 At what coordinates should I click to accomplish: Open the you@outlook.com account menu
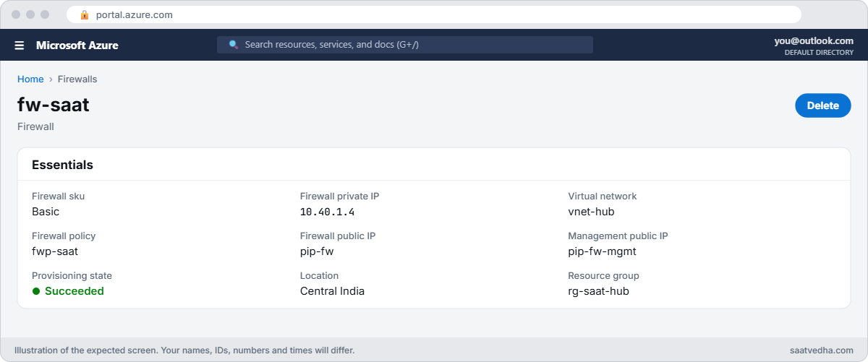coord(814,41)
